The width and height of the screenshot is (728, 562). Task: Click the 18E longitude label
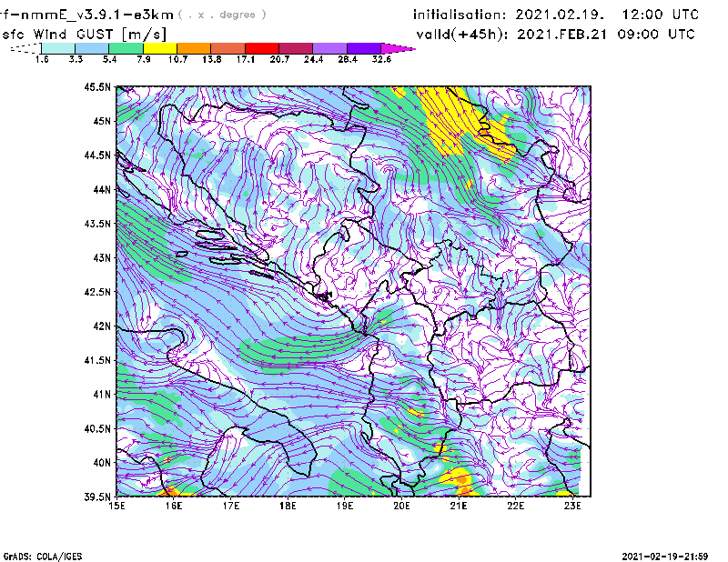tap(288, 506)
